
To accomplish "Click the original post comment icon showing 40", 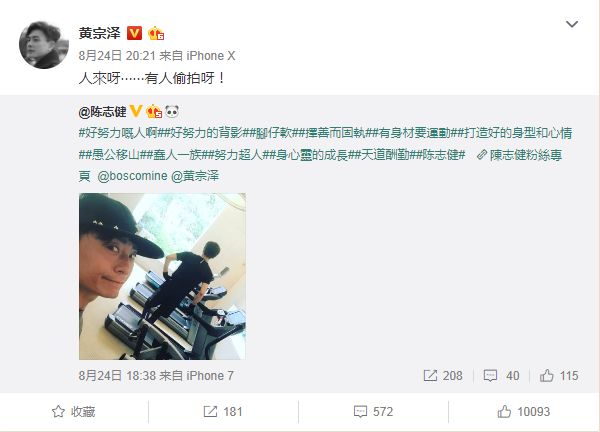I will click(x=501, y=376).
